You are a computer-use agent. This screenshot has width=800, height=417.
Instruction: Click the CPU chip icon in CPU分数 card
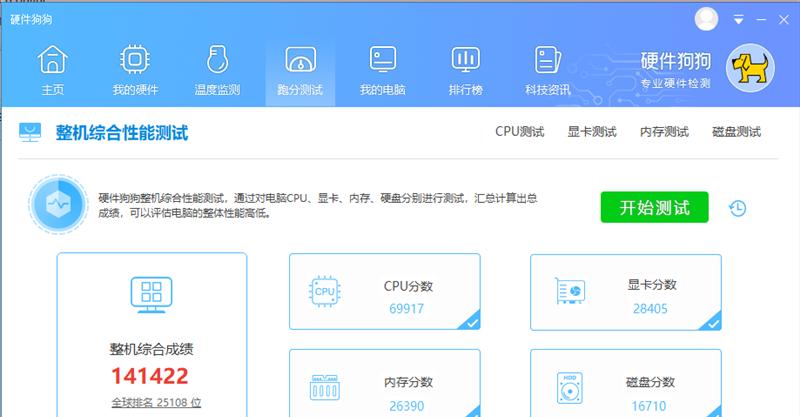324,291
